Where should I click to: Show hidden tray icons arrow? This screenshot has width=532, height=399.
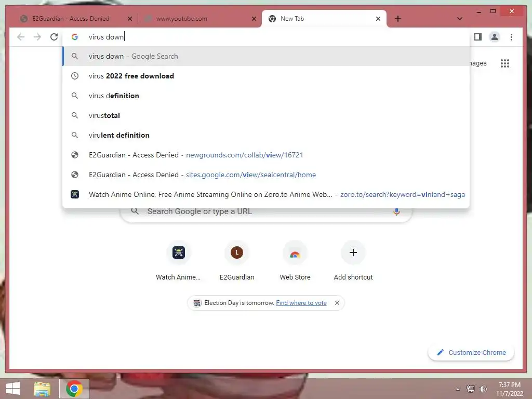point(458,389)
